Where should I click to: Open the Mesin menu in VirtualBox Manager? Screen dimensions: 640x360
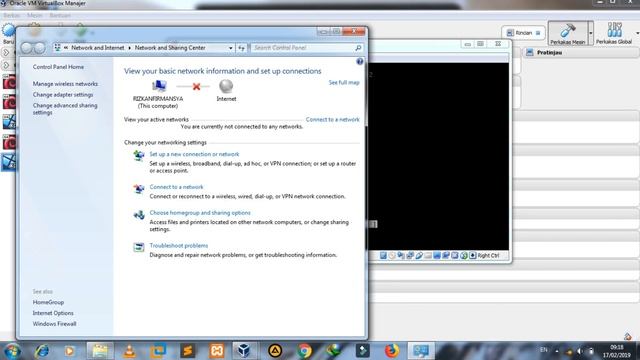click(x=35, y=16)
